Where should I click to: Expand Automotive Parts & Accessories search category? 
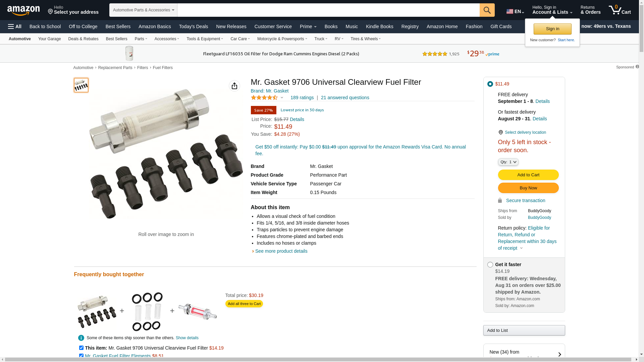143,10
